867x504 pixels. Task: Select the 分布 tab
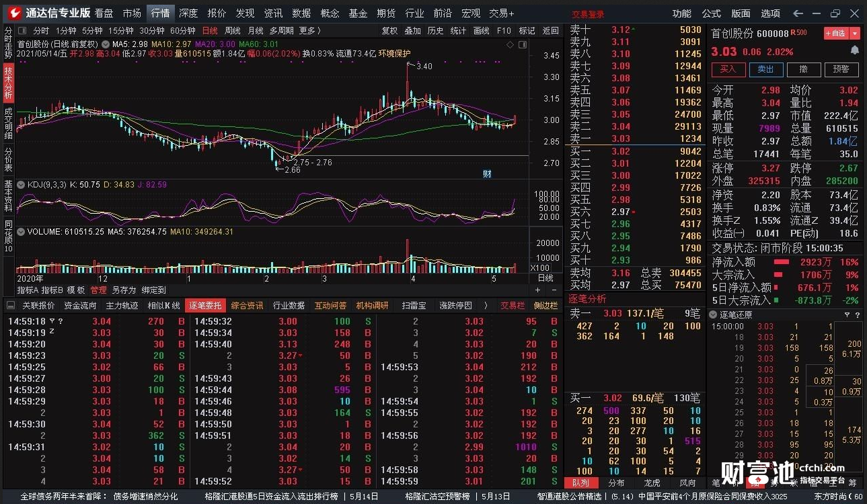tap(616, 482)
